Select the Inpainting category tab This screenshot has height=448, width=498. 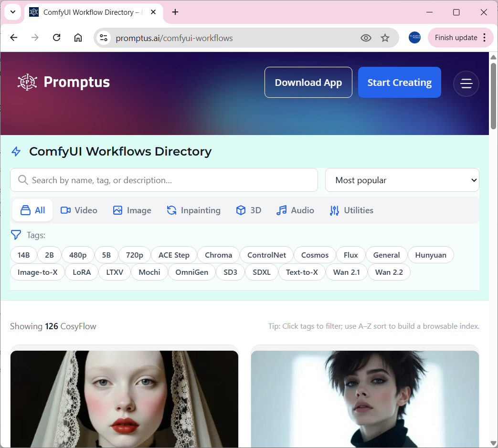tap(193, 210)
